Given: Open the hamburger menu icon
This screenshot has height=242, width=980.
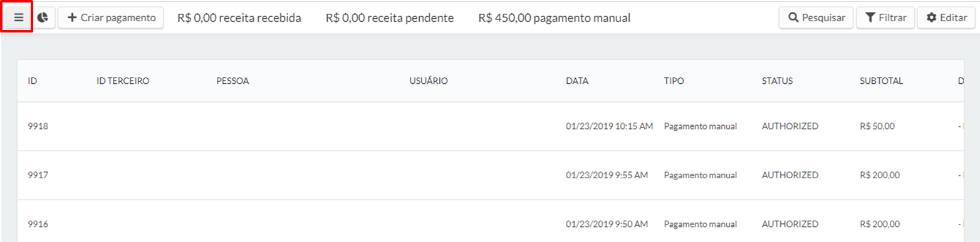Looking at the screenshot, I should pos(19,18).
